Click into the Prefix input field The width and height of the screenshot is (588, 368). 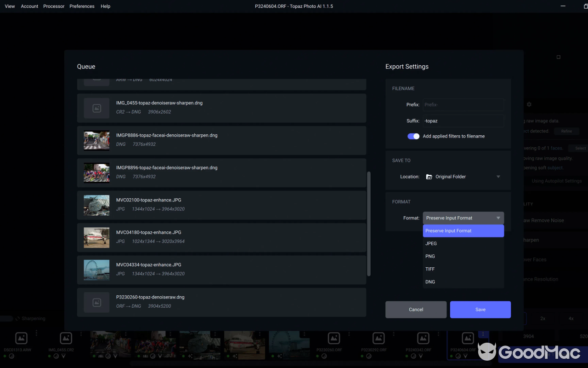coord(463,105)
